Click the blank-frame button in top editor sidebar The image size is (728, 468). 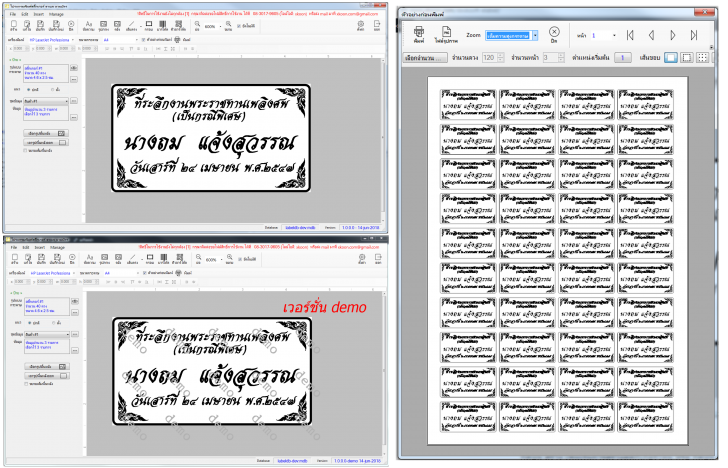pyautogui.click(x=46, y=143)
